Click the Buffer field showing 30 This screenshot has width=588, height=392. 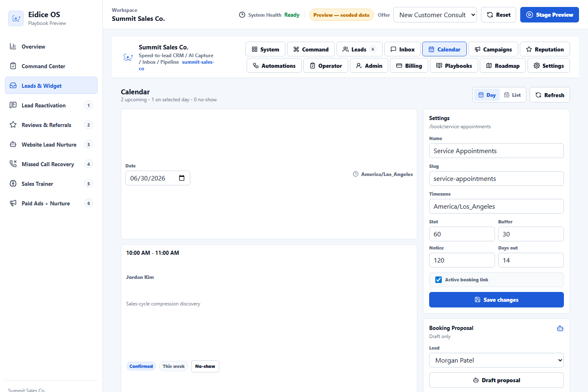pyautogui.click(x=531, y=234)
